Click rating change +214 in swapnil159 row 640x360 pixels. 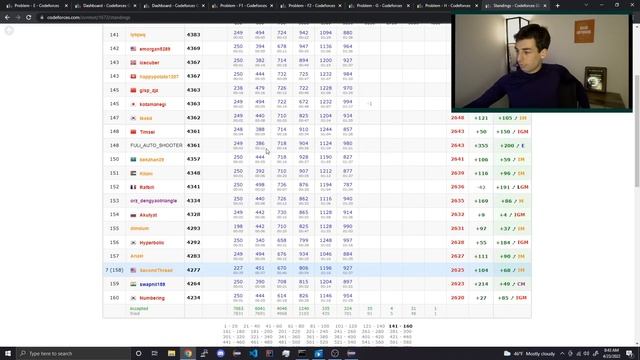[481, 284]
